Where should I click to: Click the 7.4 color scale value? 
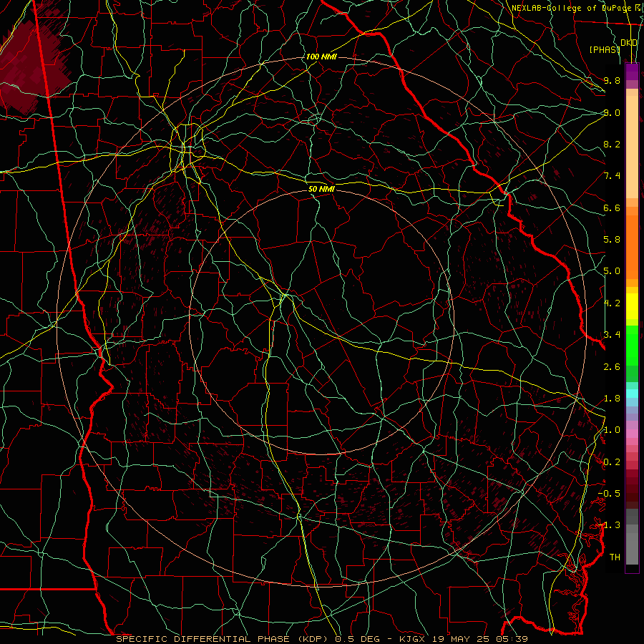(x=612, y=176)
